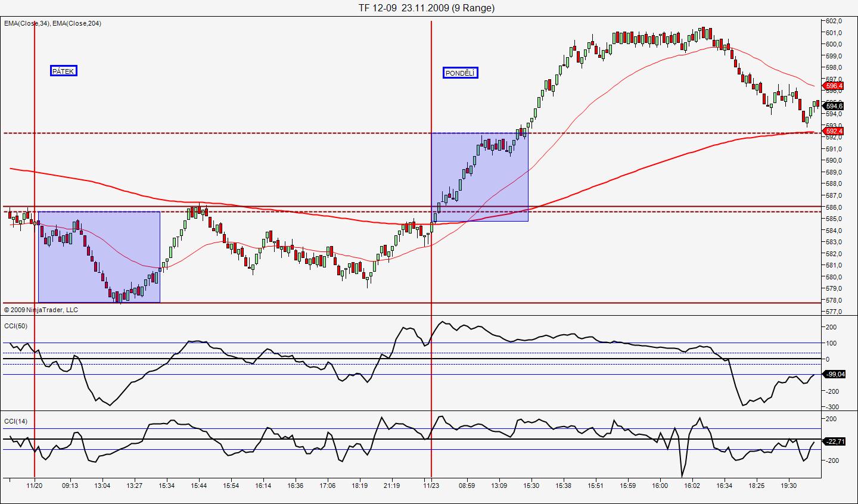Viewport: 858px width, 504px height.
Task: Click the 16:36 time axis label
Action: [296, 486]
